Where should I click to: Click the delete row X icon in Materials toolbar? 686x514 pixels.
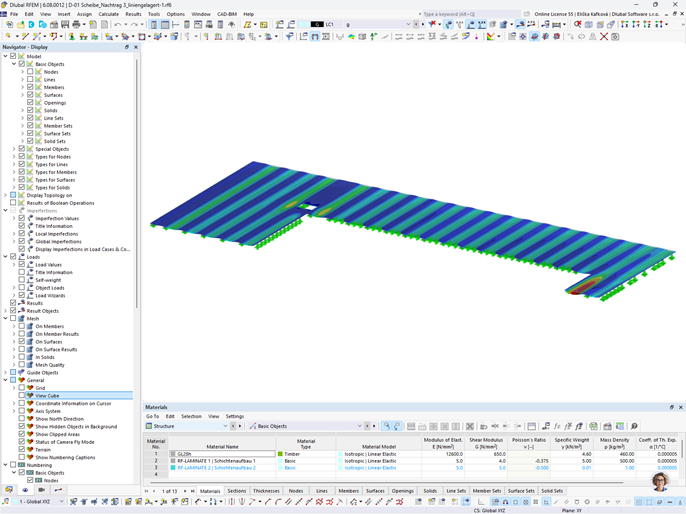[x=470, y=426]
